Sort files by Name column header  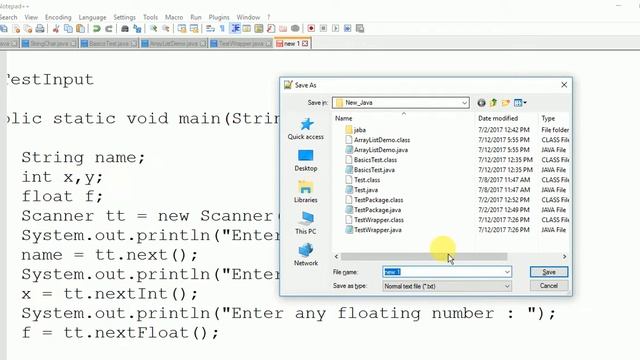[x=344, y=118]
